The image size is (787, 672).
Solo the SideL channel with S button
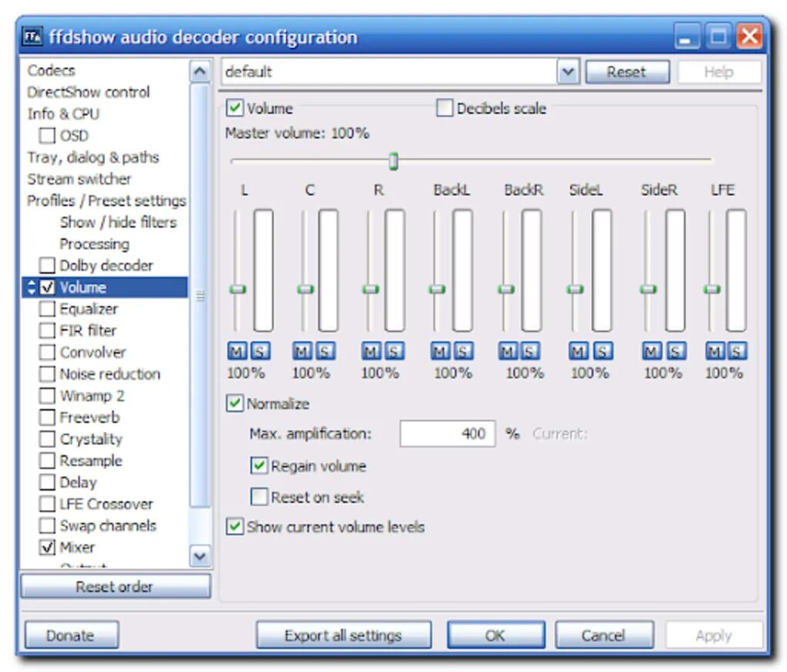coord(603,351)
